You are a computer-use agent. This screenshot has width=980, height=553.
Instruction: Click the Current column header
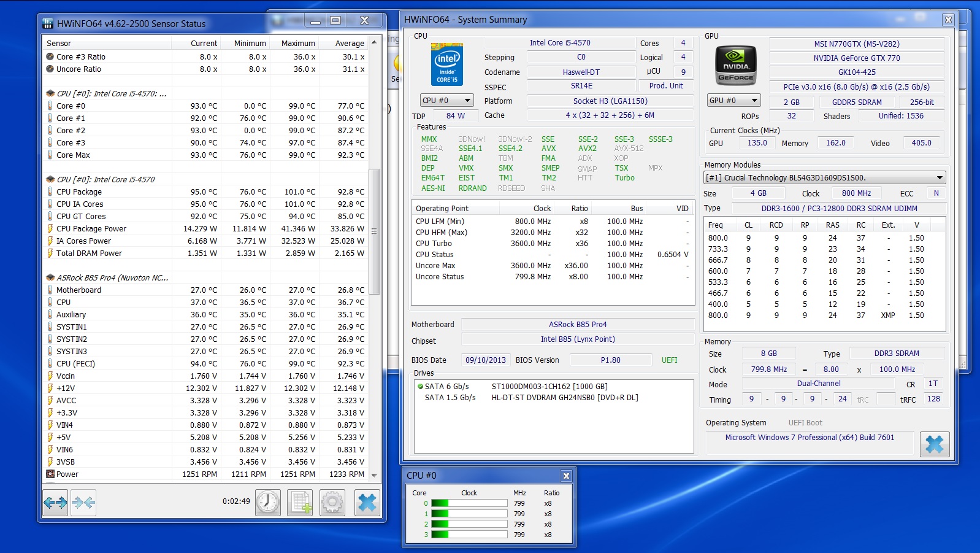coord(196,43)
